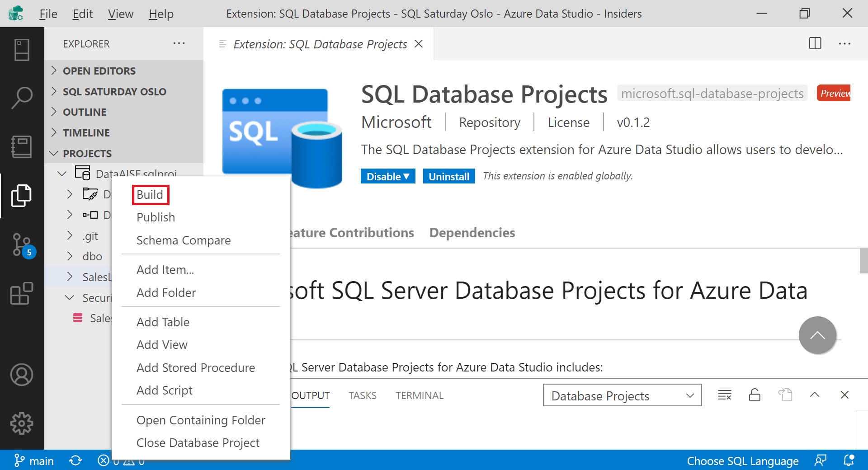Image resolution: width=868 pixels, height=470 pixels.
Task: Click the Uninstall extension button
Action: coord(449,176)
